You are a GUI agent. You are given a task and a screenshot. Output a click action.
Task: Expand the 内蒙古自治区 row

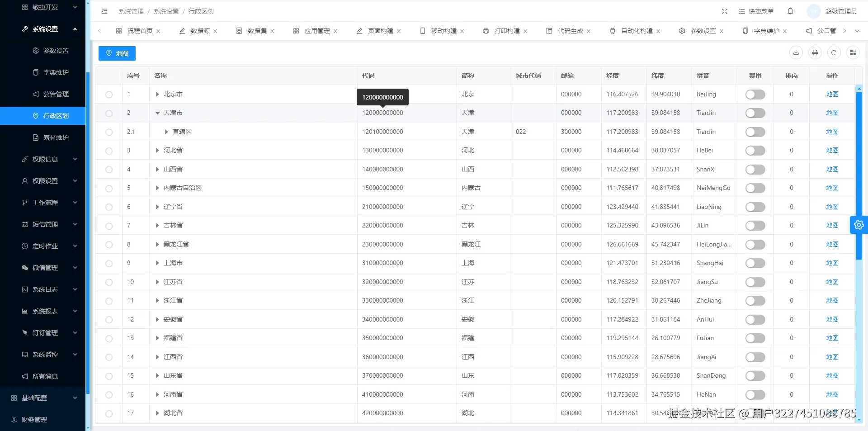(157, 188)
